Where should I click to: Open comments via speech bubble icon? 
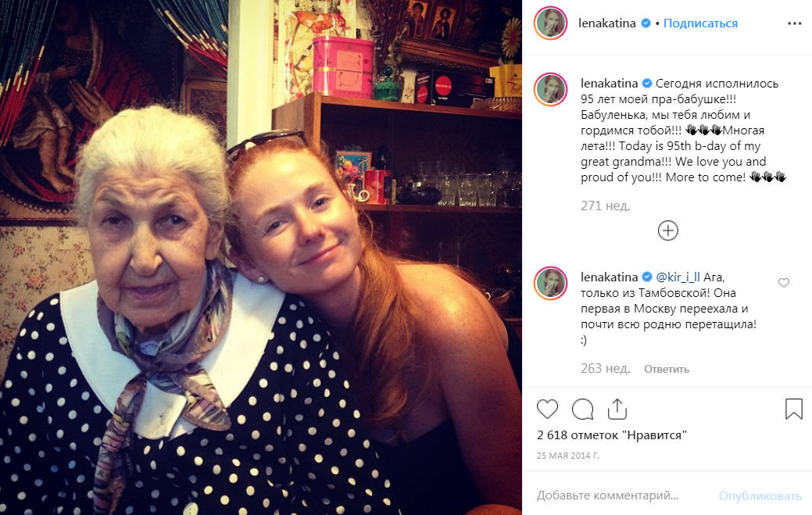click(582, 409)
